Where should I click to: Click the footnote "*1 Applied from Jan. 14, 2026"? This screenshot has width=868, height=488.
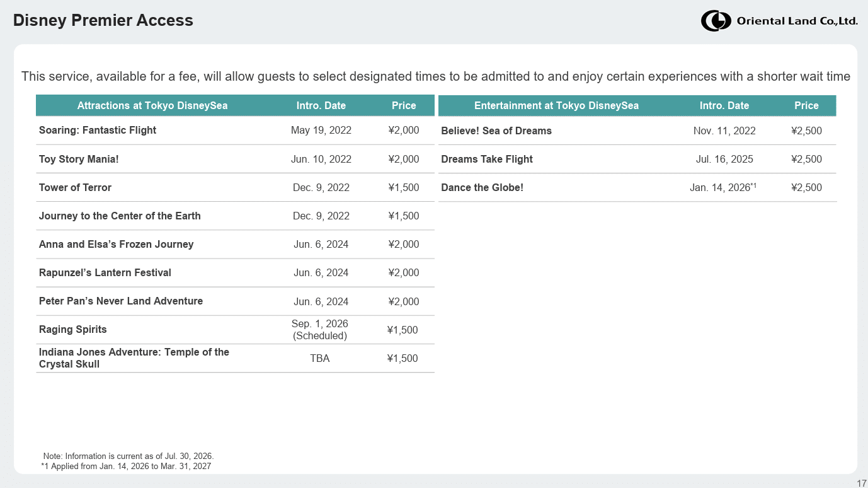126,467
